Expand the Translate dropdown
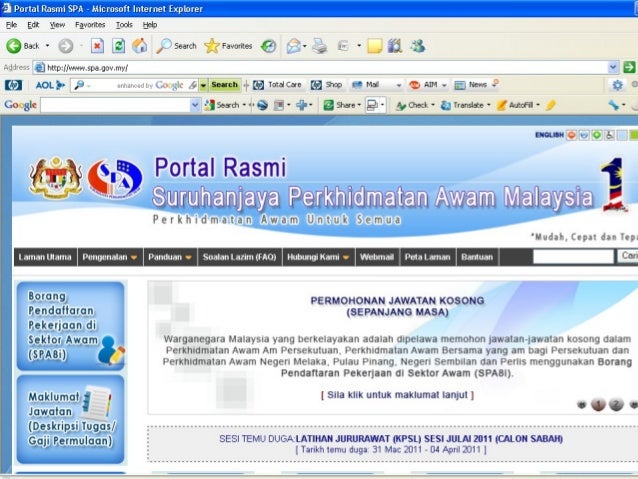This screenshot has height=479, width=638. [489, 105]
